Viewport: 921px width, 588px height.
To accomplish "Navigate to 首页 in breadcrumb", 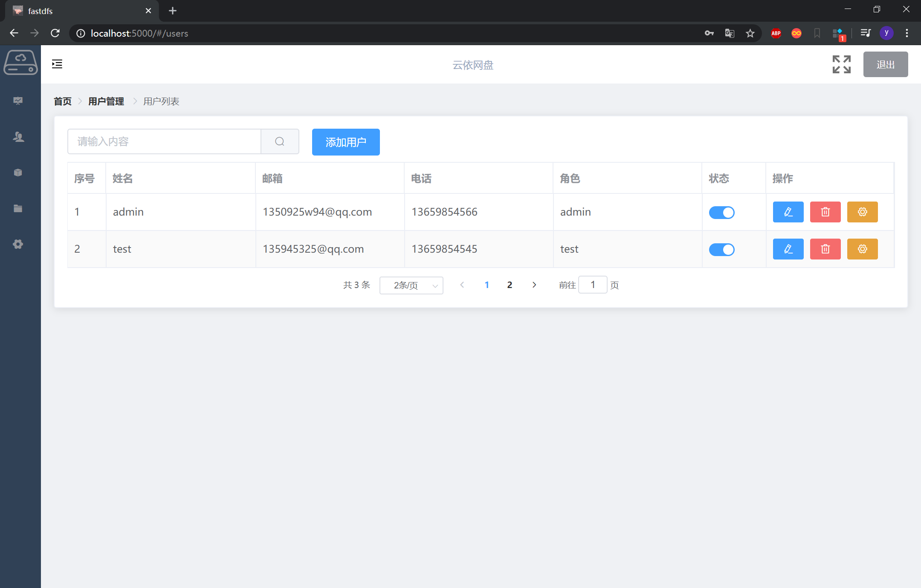I will pos(62,101).
